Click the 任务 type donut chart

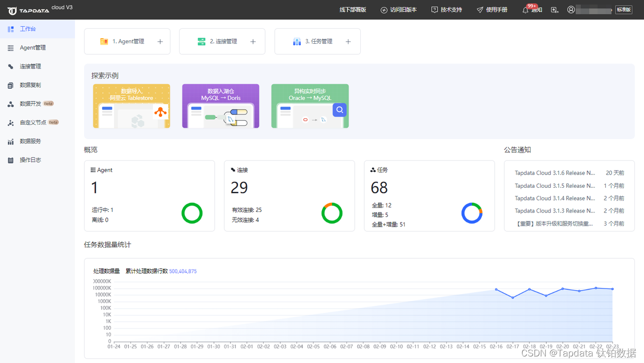pyautogui.click(x=472, y=213)
